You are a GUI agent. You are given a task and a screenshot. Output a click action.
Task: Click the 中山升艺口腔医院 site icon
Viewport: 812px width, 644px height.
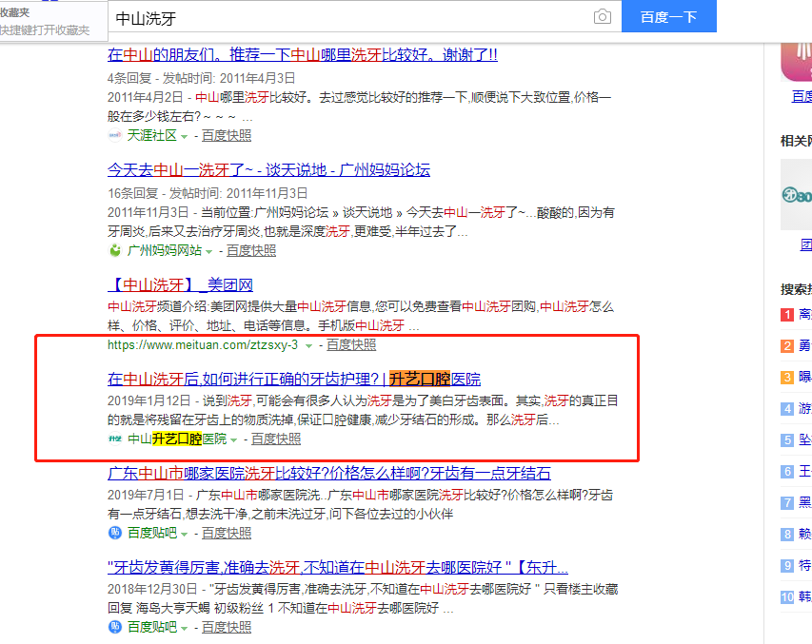point(115,439)
